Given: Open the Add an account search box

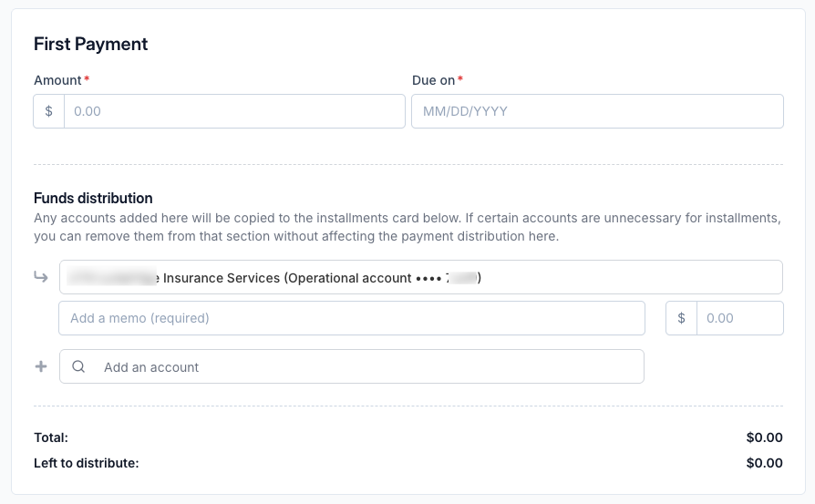Looking at the screenshot, I should [352, 366].
